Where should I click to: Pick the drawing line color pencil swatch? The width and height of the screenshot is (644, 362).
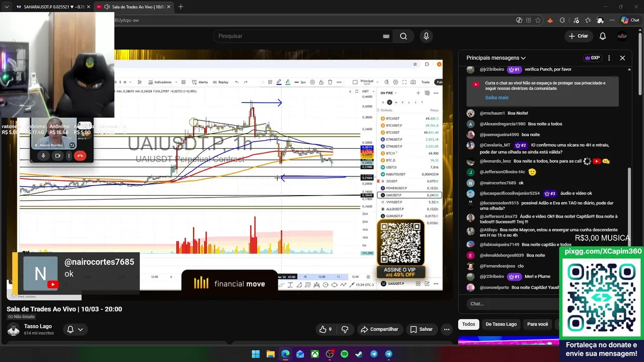click(x=279, y=82)
